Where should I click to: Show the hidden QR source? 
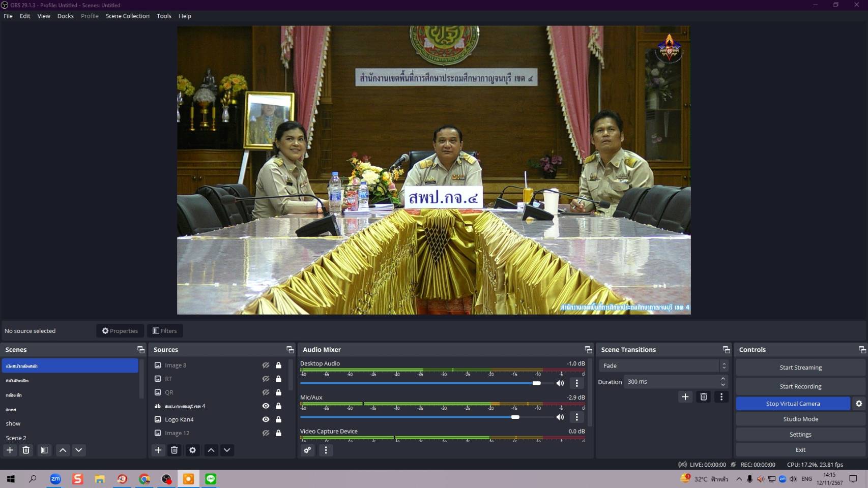point(266,392)
